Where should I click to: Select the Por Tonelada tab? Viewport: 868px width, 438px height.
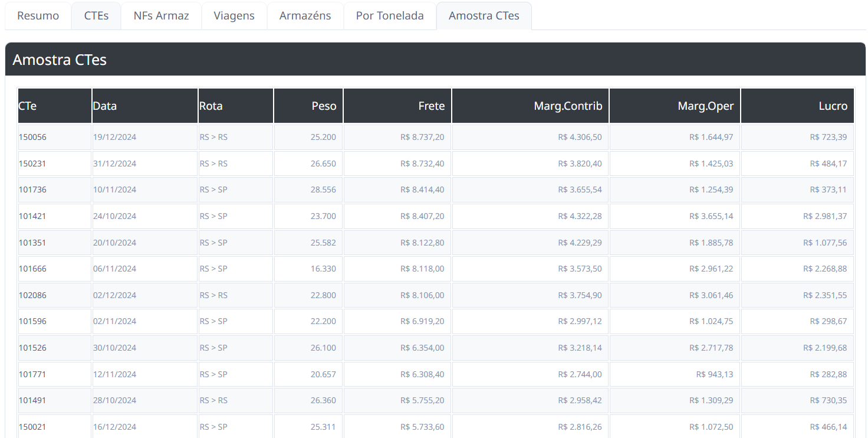[x=390, y=16]
